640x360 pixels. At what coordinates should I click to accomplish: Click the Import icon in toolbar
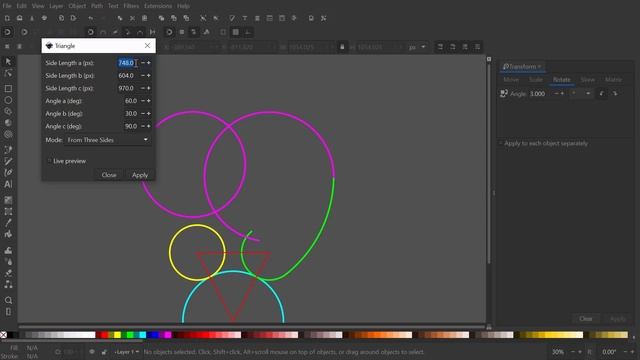61,18
